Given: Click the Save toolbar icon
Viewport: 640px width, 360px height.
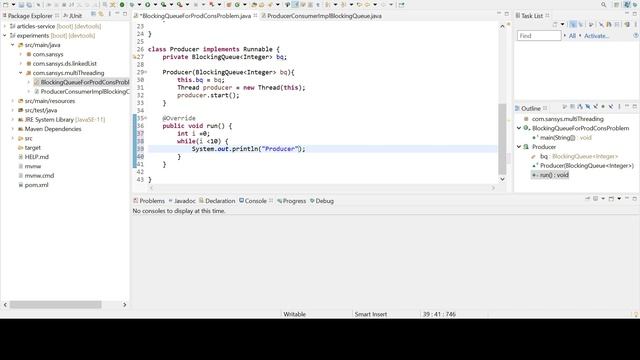Looking at the screenshot, I should click(x=21, y=4).
